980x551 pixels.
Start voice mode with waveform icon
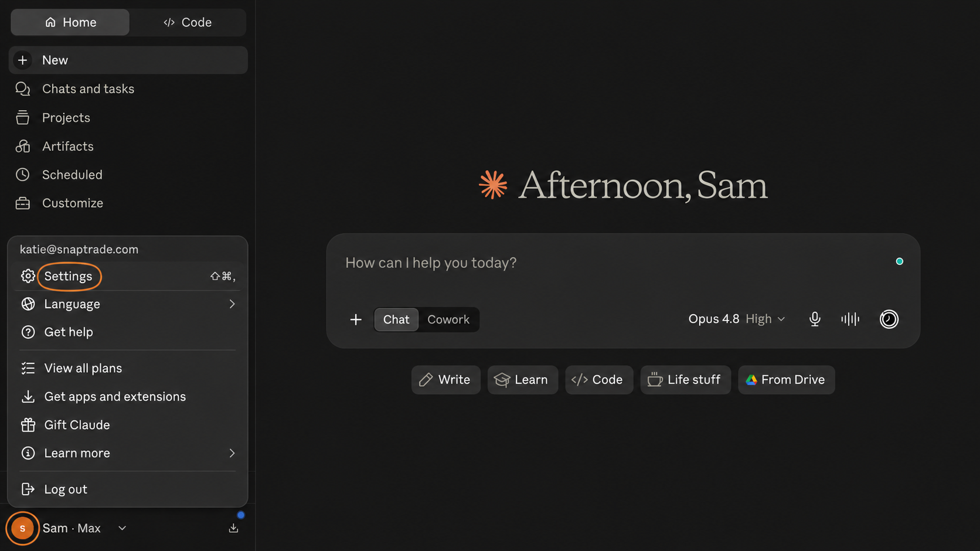pos(850,319)
